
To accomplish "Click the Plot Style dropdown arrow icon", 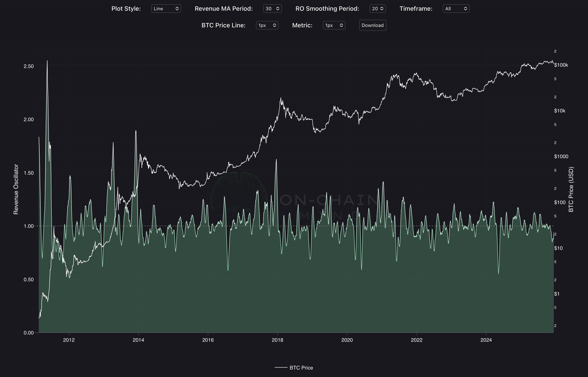I will point(177,9).
